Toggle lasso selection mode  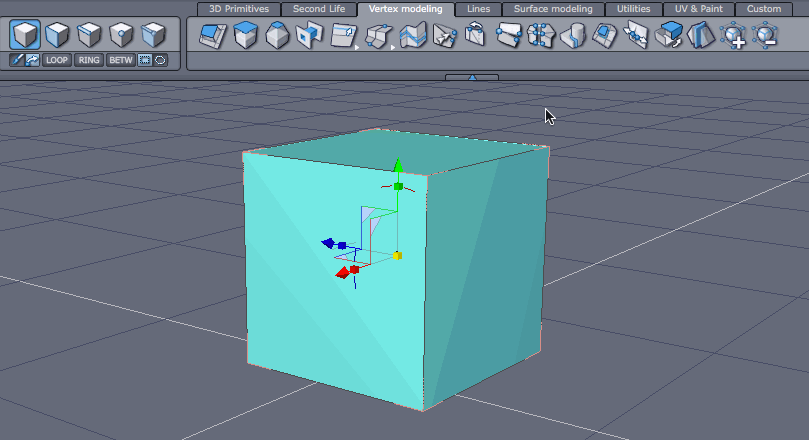click(x=160, y=60)
